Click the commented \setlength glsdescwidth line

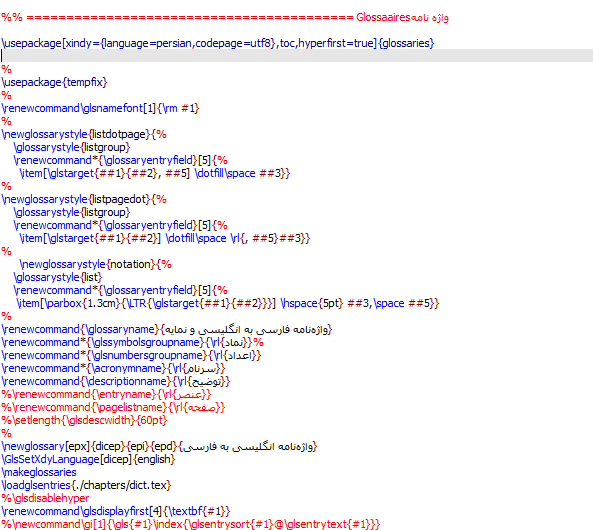tap(84, 420)
